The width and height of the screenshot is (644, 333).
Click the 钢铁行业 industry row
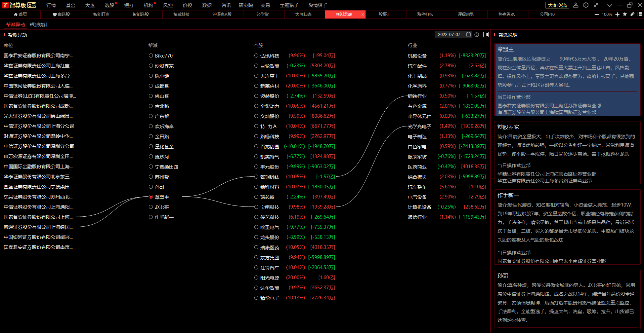point(446,96)
